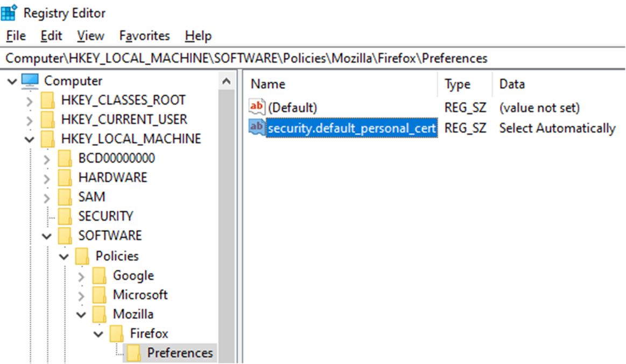This screenshot has height=364, width=626.
Task: Collapse the Mozilla key
Action: (81, 315)
